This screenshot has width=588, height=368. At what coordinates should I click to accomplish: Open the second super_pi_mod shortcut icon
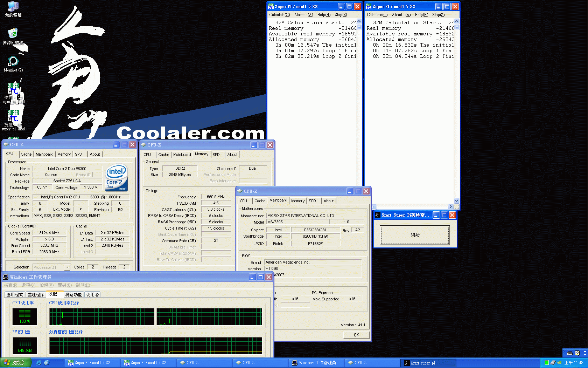coord(13,116)
